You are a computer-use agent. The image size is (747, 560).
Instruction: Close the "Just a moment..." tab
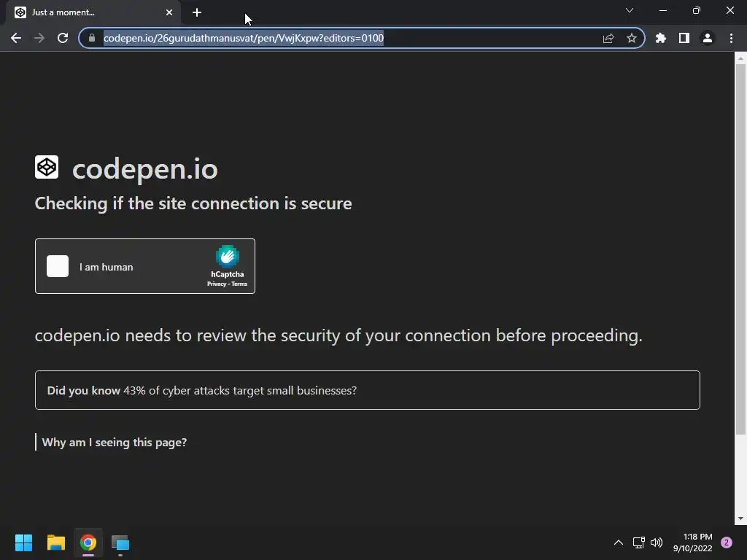pos(169,12)
